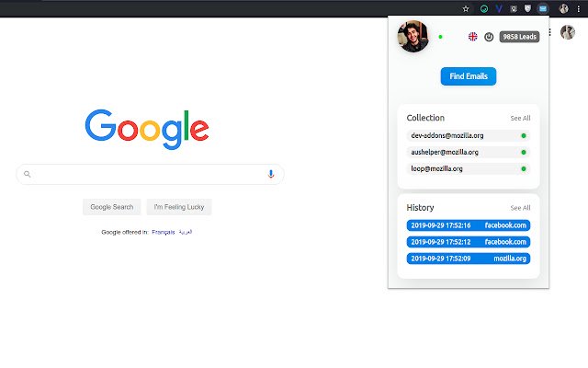Viewport: 588px width, 368px height.
Task: Toggle the blue email finder extension icon
Action: 543,8
